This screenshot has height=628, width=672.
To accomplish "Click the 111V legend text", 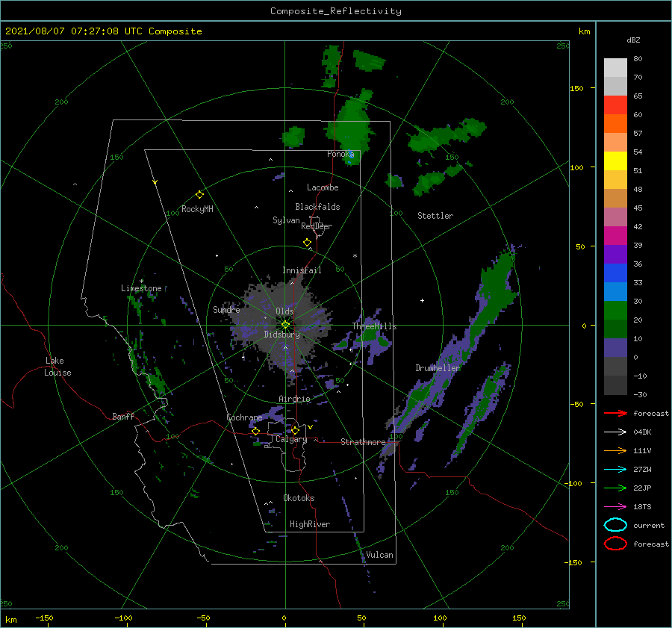I will click(x=642, y=450).
